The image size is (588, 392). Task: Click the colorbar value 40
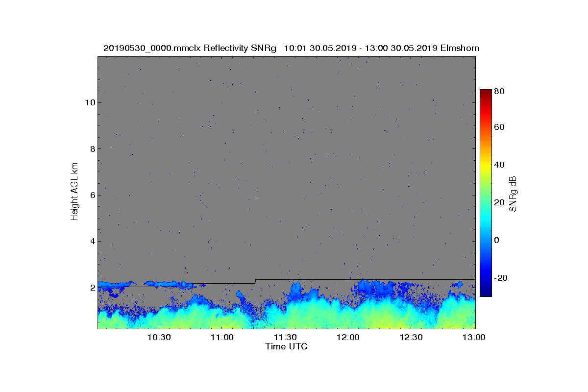pyautogui.click(x=500, y=165)
